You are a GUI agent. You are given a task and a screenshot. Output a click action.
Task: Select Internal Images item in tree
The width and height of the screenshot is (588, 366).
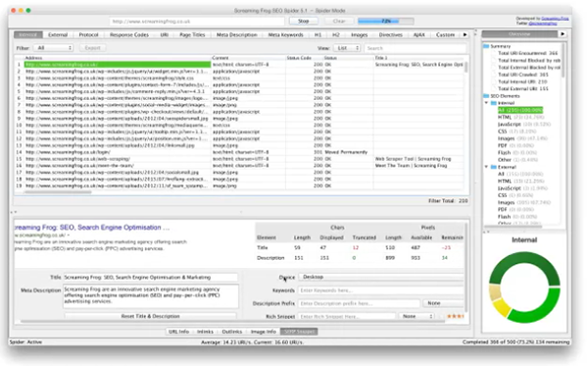click(x=522, y=138)
